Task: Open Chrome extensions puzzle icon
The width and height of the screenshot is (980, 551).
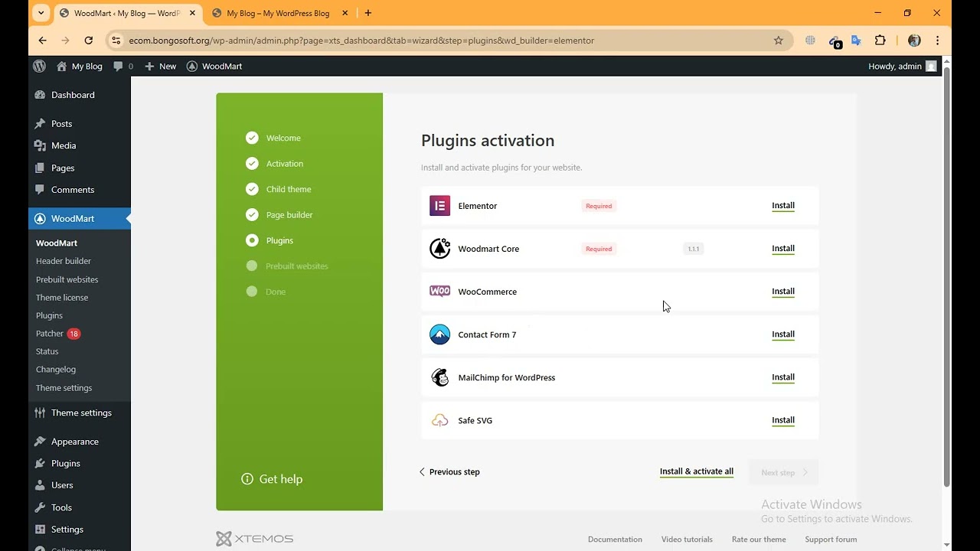Action: [880, 41]
